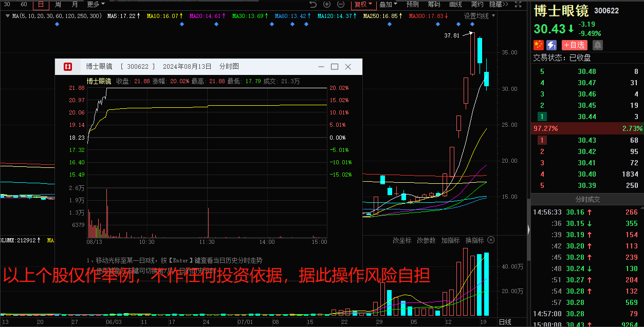The height and width of the screenshot is (327, 644).
Task: Click 加指标 in the volume panel
Action: tap(450, 240)
